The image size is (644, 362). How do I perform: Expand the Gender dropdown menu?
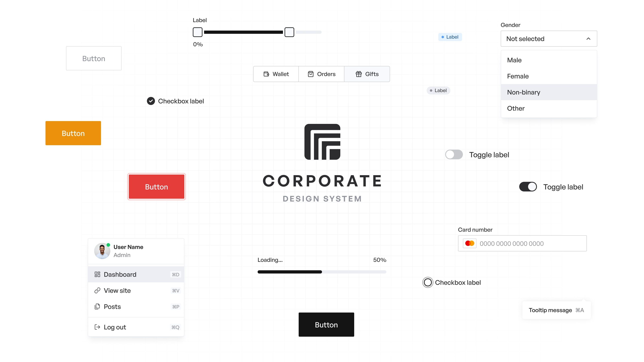(549, 38)
